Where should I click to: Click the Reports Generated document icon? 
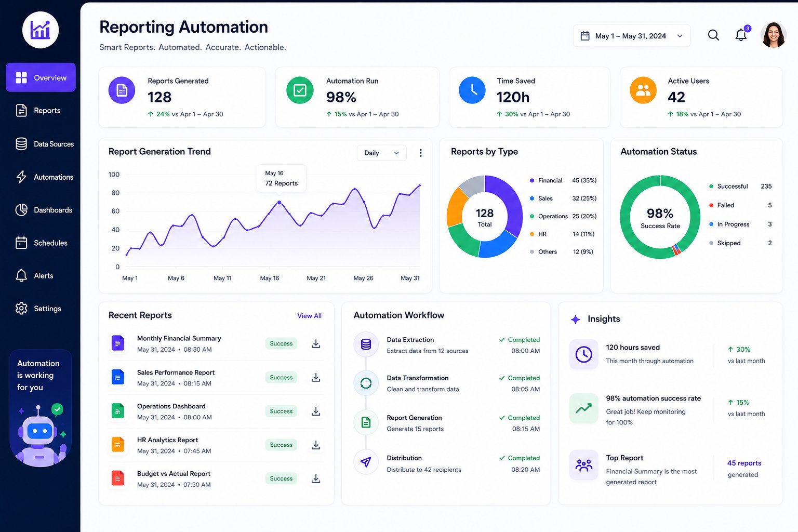(x=122, y=90)
